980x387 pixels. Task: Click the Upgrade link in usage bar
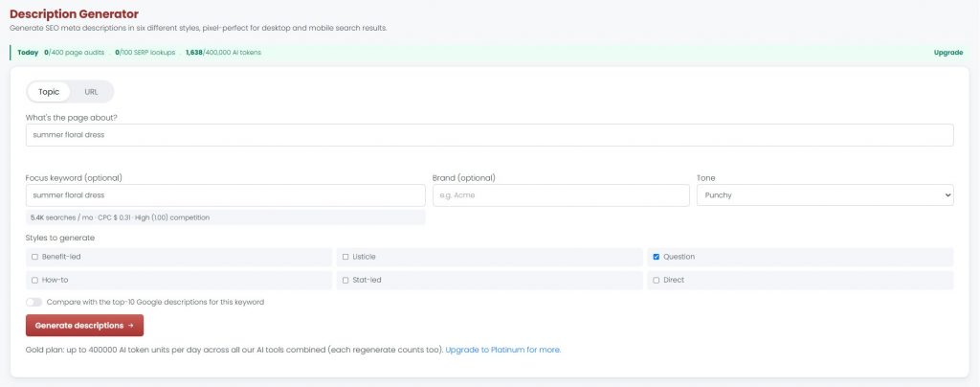coord(948,53)
